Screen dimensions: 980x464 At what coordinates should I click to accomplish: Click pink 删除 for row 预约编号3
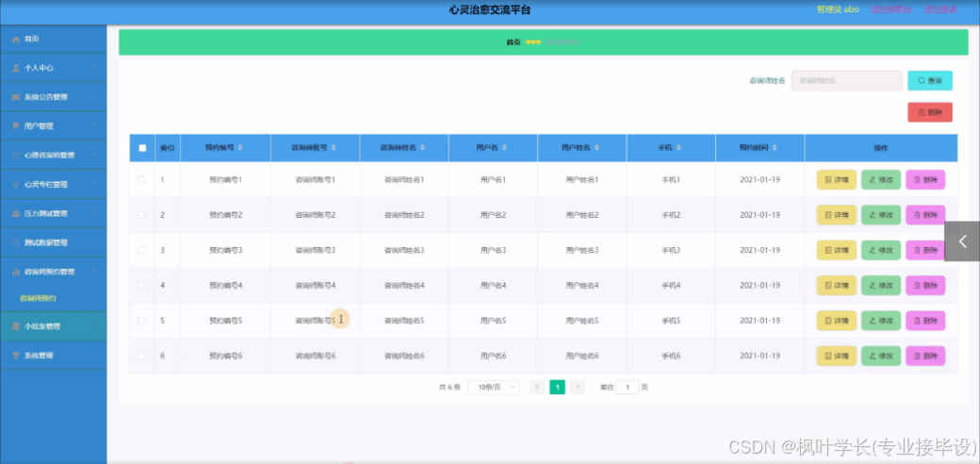925,250
